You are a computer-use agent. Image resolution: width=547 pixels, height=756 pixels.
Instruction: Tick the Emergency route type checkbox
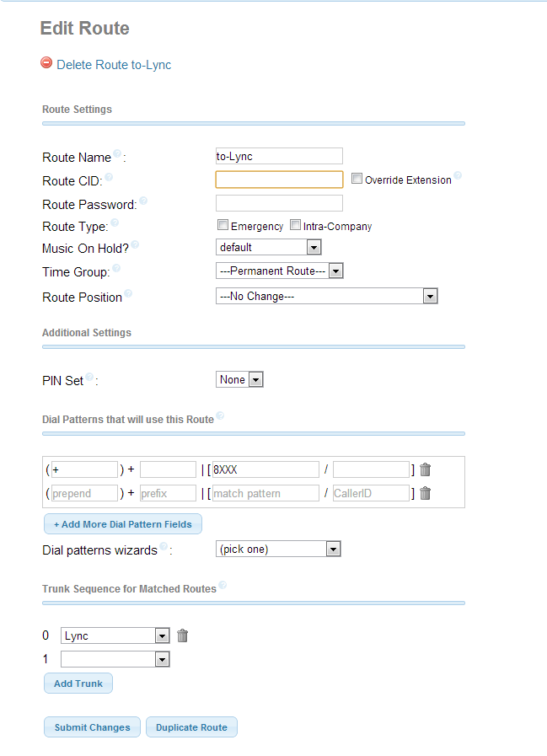223,225
